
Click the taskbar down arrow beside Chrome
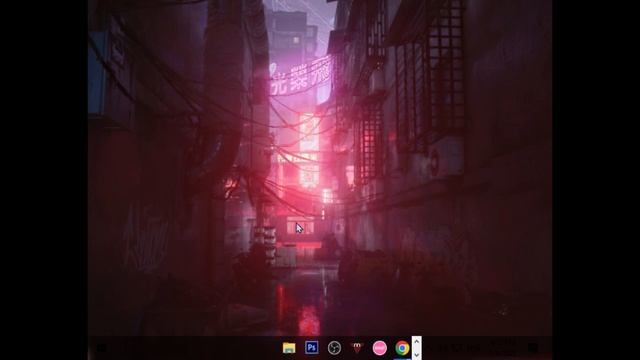point(416,355)
